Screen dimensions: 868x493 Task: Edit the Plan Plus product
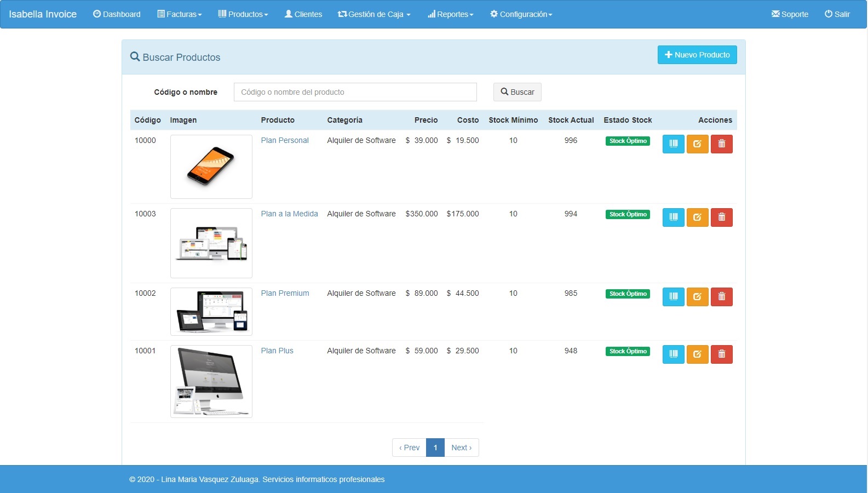(697, 354)
